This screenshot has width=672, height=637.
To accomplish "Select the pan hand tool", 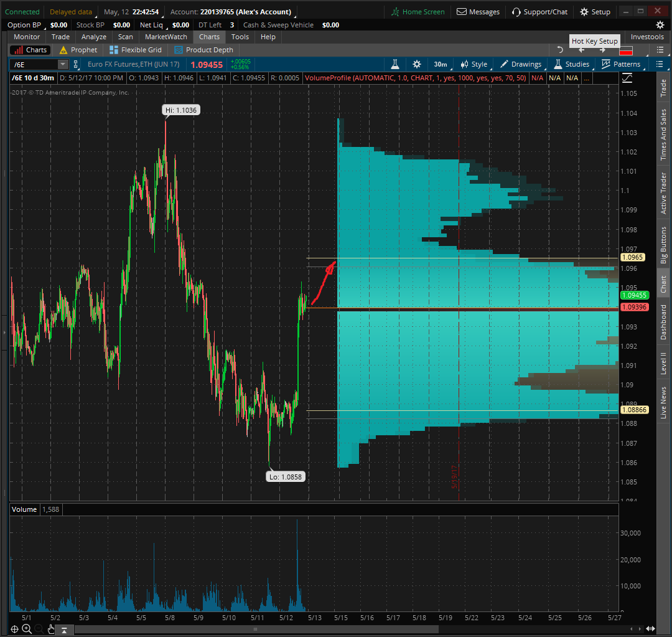I will pyautogui.click(x=51, y=629).
